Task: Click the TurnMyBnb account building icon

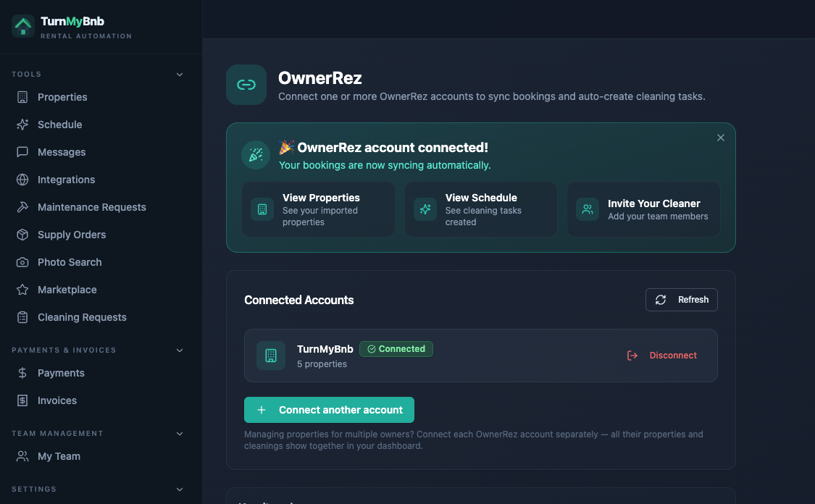Action: [271, 356]
